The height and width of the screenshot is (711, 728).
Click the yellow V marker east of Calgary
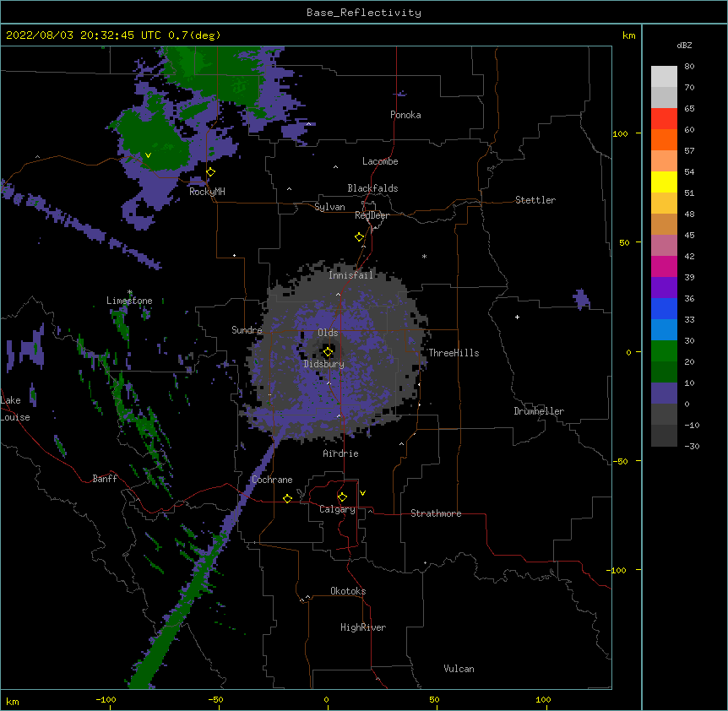coord(362,493)
